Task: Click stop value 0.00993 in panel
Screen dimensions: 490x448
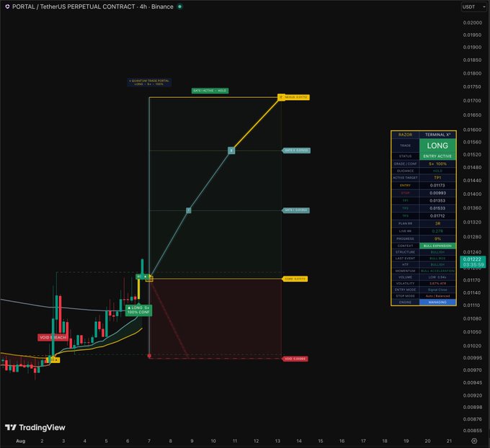Action: [437, 193]
